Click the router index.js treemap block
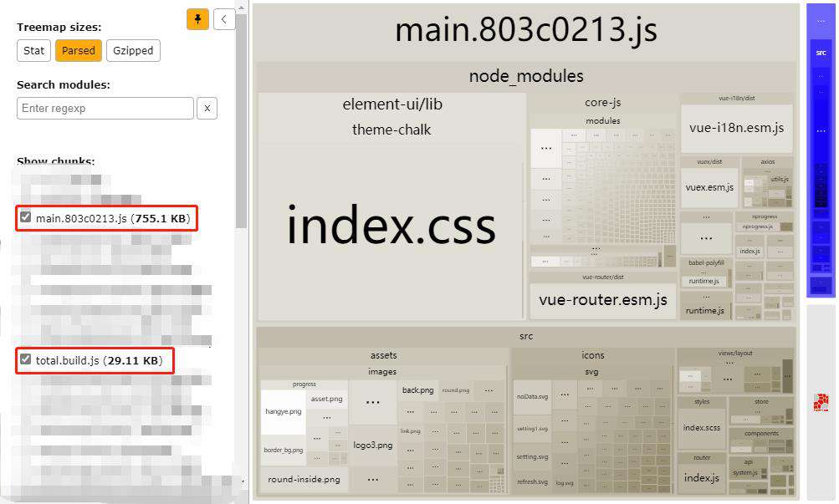Image resolution: width=839 pixels, height=504 pixels. coord(702,478)
